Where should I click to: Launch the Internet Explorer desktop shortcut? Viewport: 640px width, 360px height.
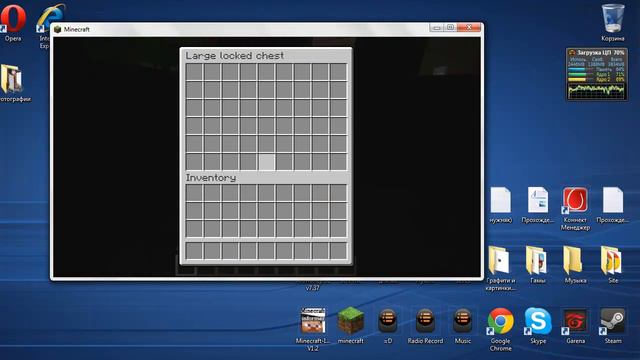(x=50, y=18)
